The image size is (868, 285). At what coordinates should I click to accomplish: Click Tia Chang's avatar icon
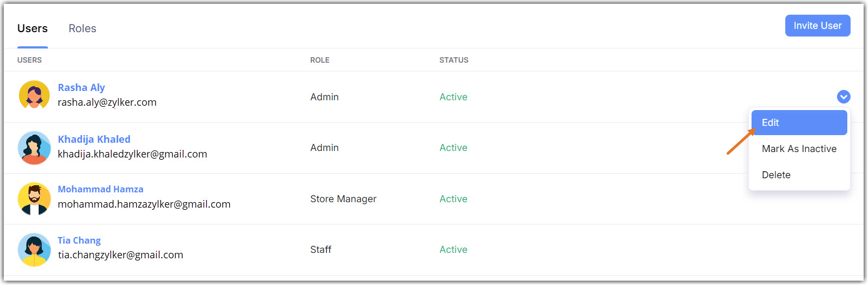click(34, 250)
